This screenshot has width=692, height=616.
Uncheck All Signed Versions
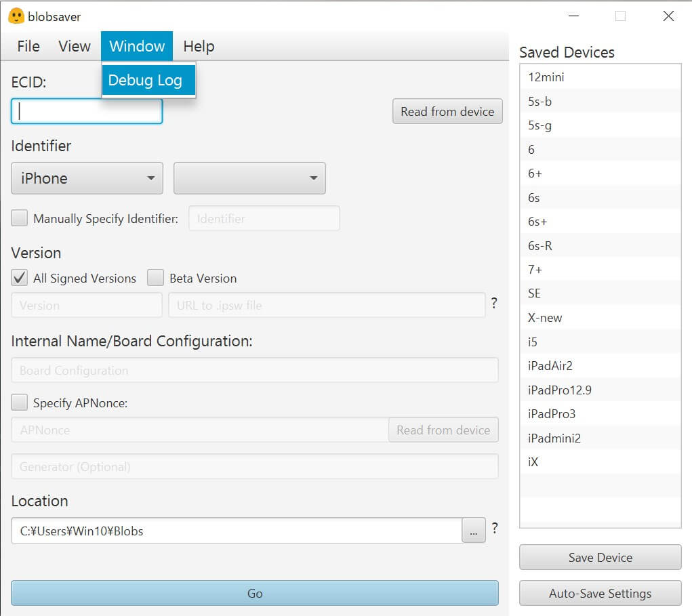[x=20, y=278]
